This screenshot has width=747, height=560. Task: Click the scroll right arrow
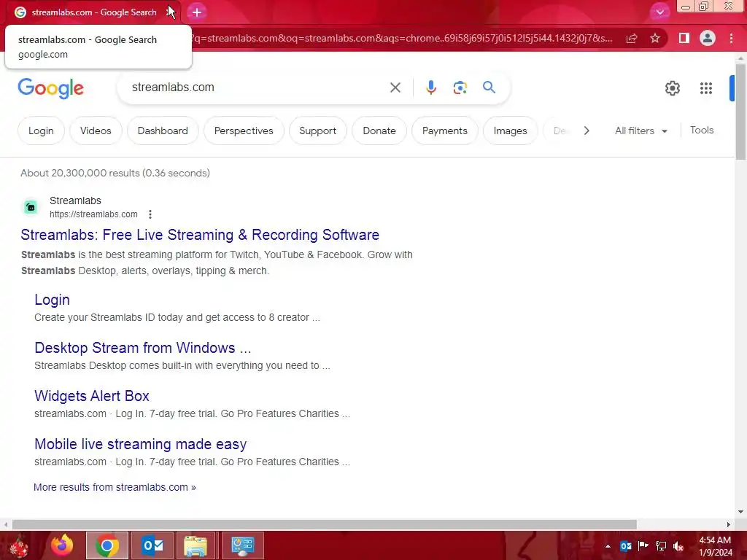tap(728, 524)
